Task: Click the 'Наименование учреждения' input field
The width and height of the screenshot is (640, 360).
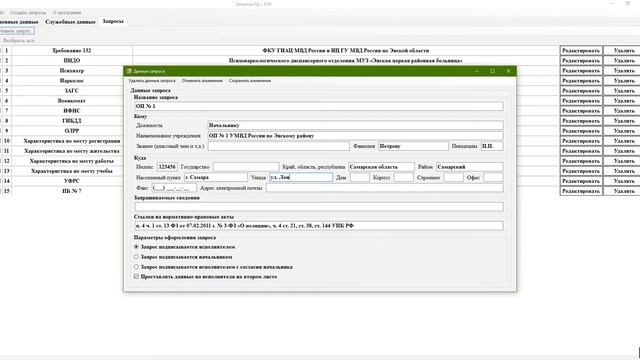Action: click(356, 136)
